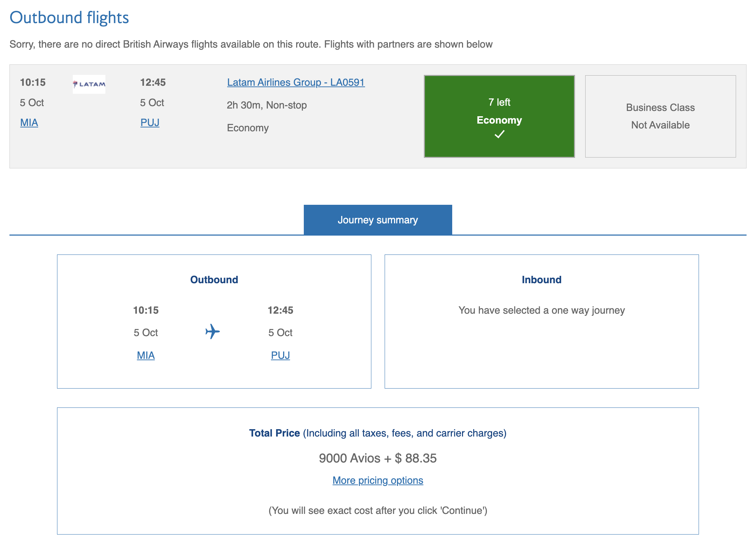Click the 2h 30m, Non-stop text
756x544 pixels.
[x=267, y=105]
